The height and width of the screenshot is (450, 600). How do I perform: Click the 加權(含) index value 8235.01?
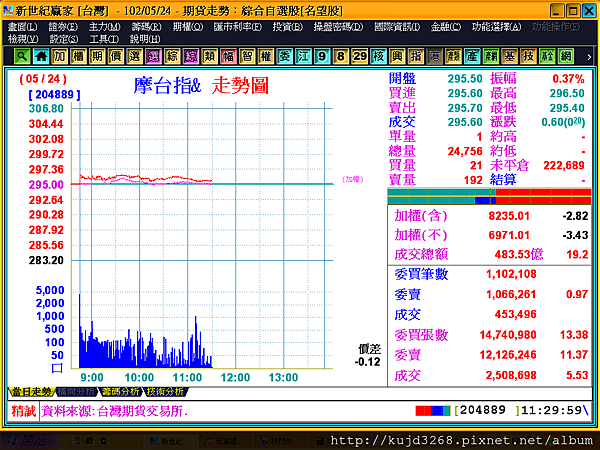509,216
